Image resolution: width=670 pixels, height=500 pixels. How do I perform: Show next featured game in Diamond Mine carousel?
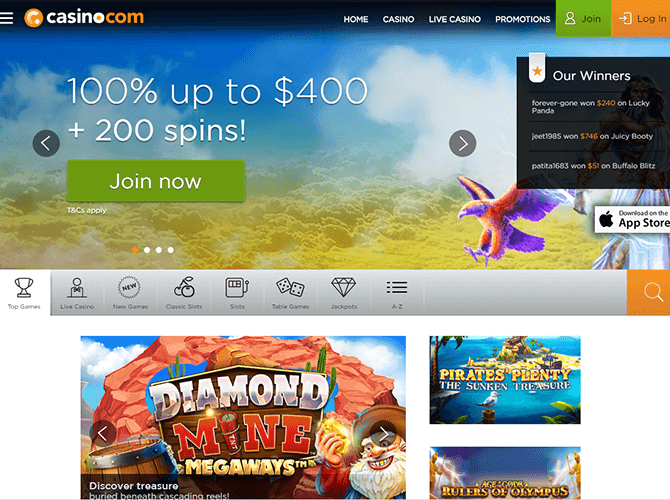(x=383, y=434)
